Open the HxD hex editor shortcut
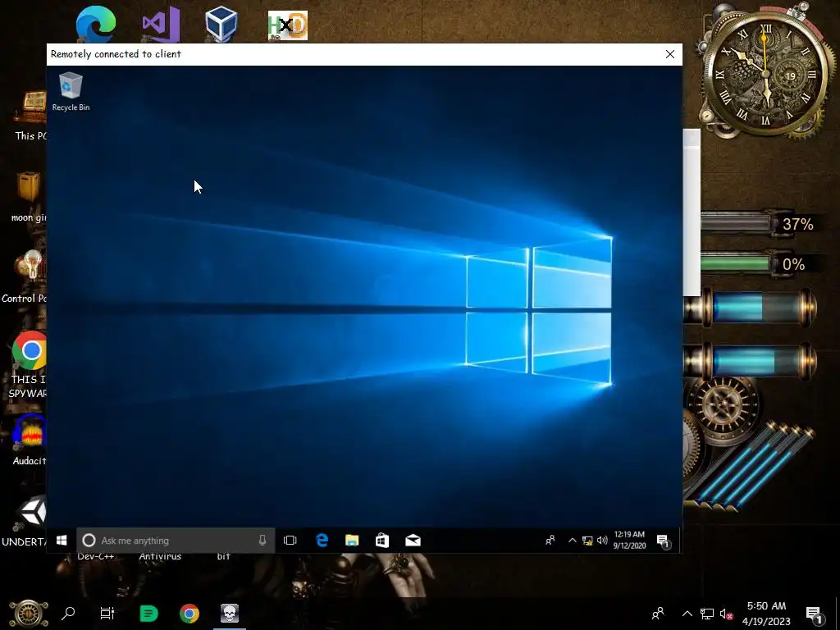This screenshot has width=840, height=630. click(x=288, y=25)
